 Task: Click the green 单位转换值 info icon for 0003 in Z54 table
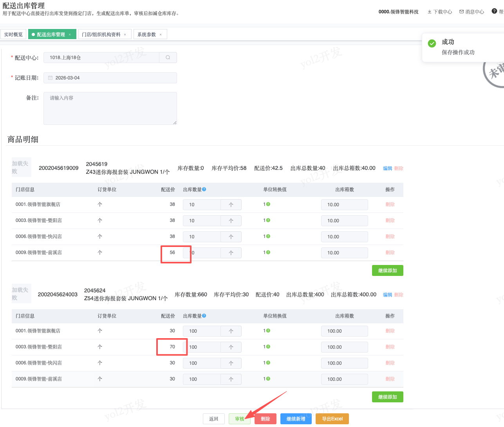(x=268, y=347)
